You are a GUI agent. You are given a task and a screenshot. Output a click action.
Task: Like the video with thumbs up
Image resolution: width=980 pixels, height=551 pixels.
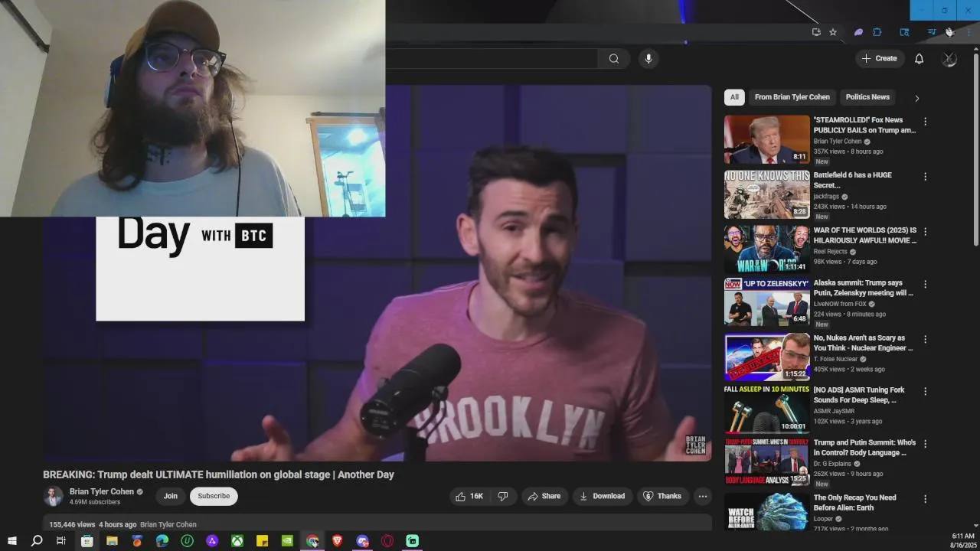[x=469, y=496]
